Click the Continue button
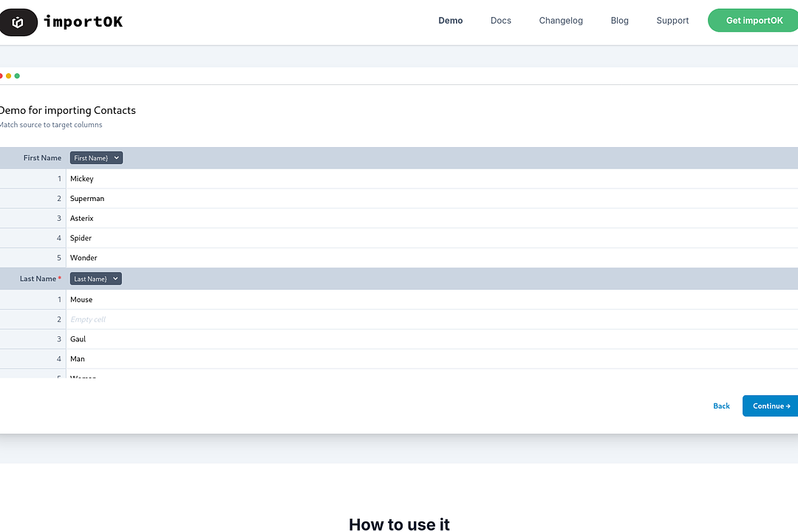 point(771,406)
